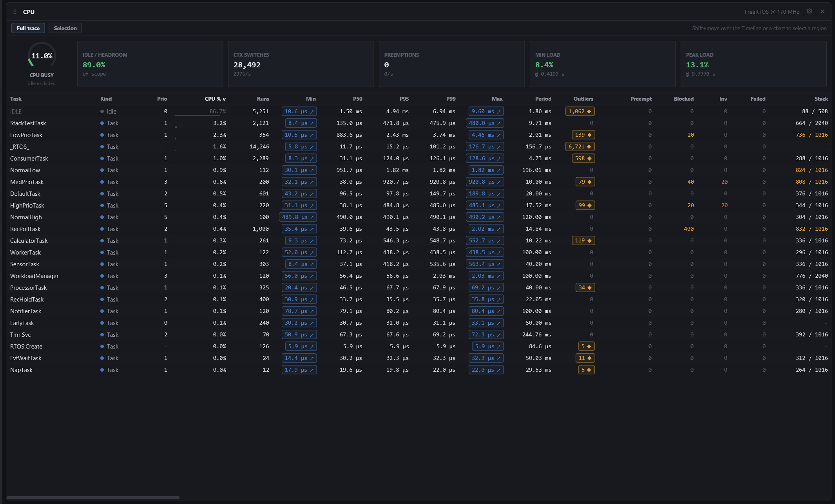Sort by the Outliers column header

583,99
